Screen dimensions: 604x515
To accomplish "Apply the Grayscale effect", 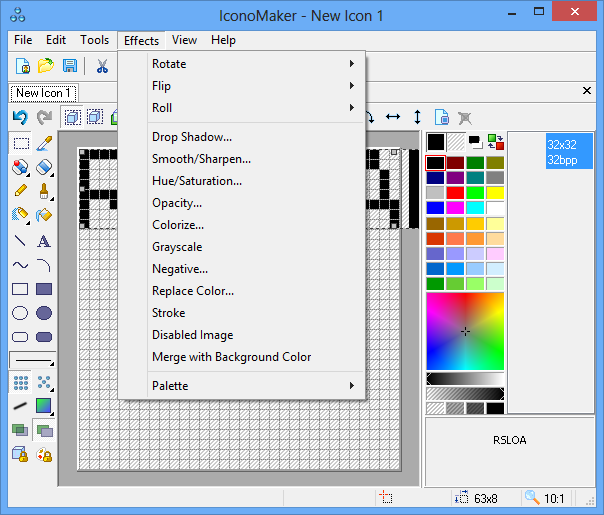I will click(x=242, y=247).
